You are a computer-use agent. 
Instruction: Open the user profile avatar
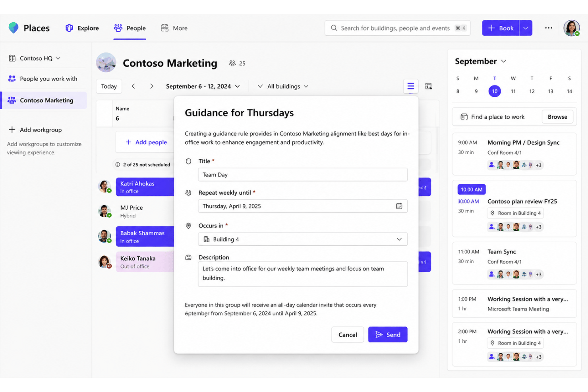pyautogui.click(x=571, y=28)
